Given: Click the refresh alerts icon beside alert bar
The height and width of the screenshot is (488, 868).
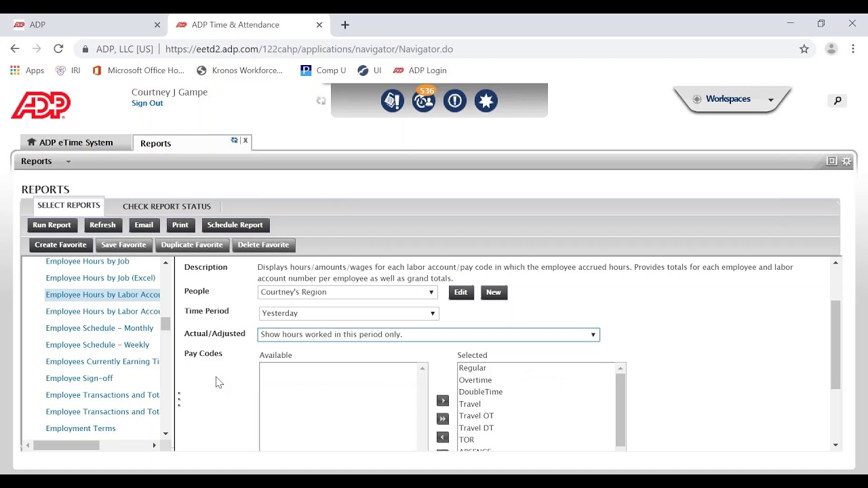Looking at the screenshot, I should (x=321, y=101).
